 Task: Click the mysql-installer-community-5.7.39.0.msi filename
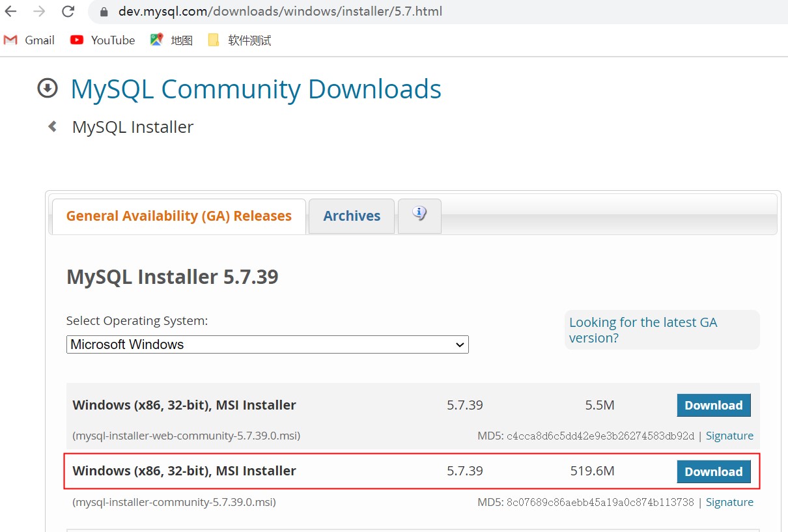175,502
